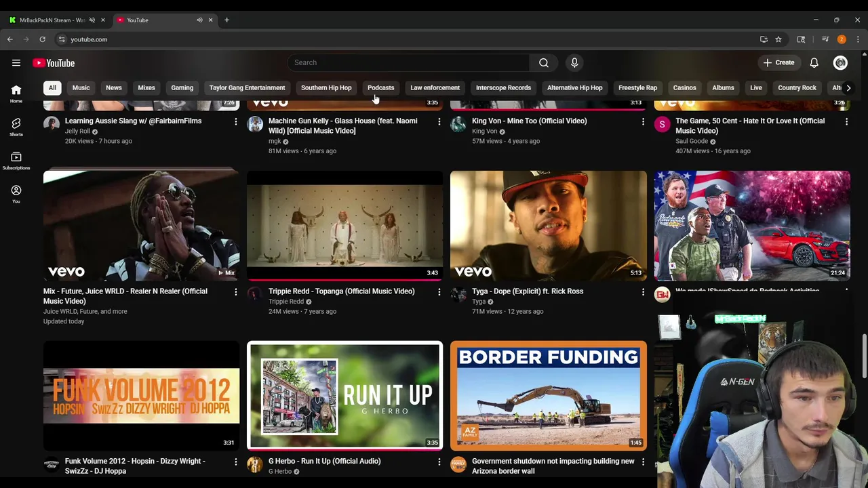Go back using browser back arrow
Image resolution: width=868 pixels, height=488 pixels.
pos(10,39)
